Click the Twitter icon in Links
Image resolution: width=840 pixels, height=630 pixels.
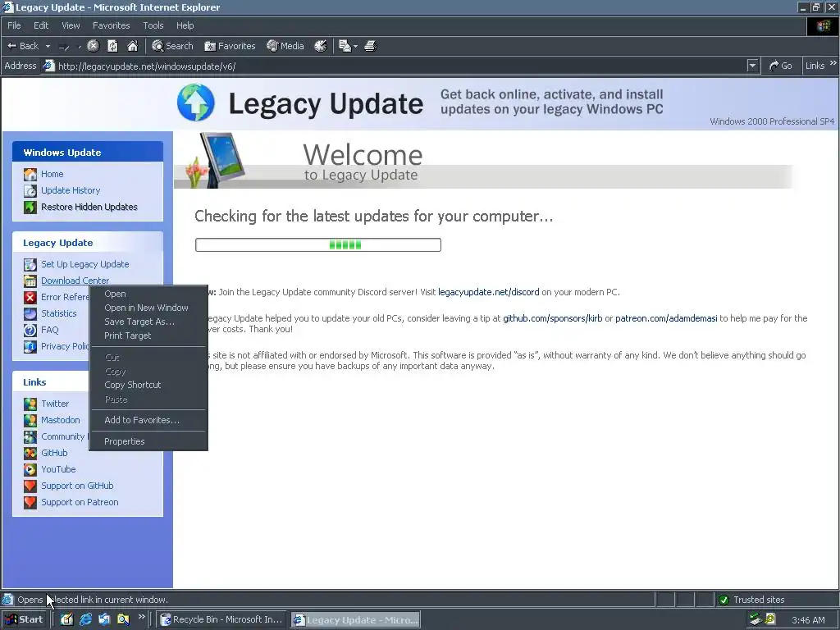pos(30,404)
